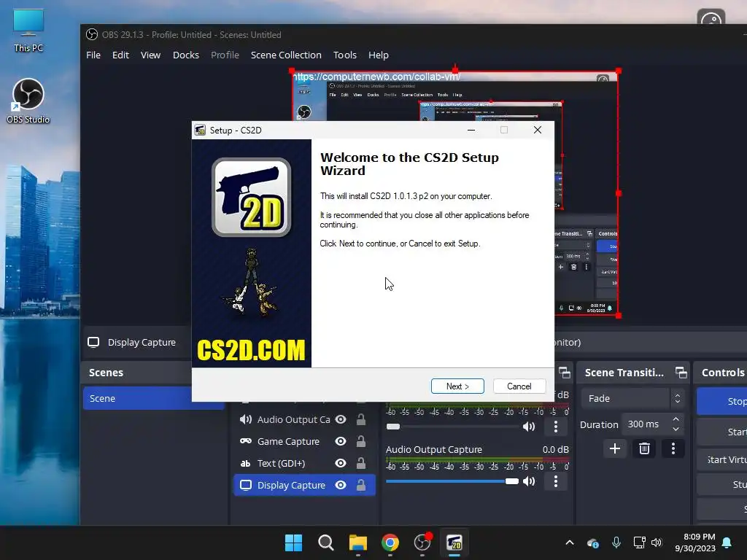Increase transition duration with up arrow
Image resolution: width=747 pixels, height=560 pixels.
[x=676, y=419]
